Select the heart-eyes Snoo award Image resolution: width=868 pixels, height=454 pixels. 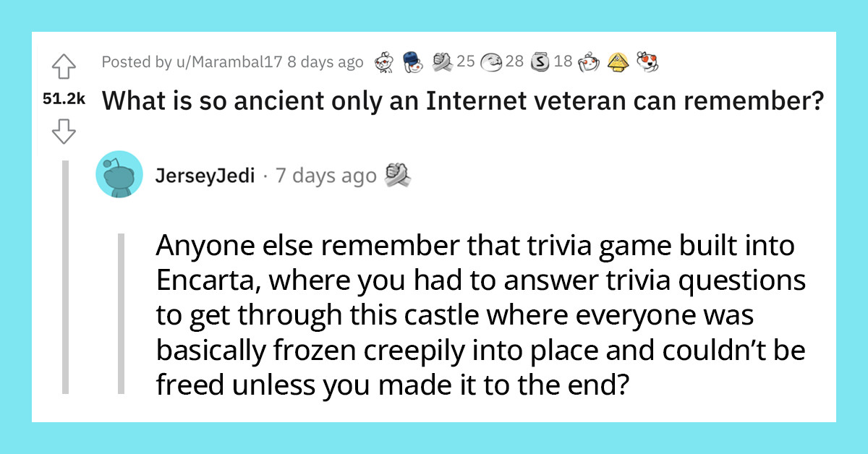[646, 61]
